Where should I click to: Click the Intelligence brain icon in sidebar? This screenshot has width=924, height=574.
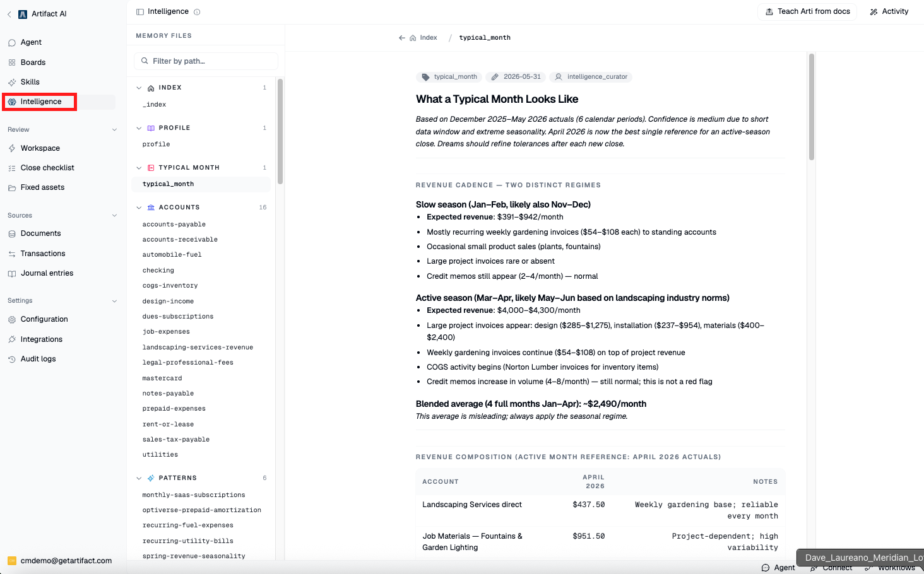click(12, 102)
